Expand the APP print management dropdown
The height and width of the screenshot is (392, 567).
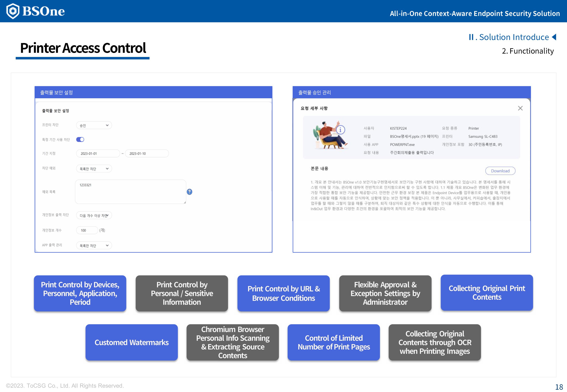94,245
